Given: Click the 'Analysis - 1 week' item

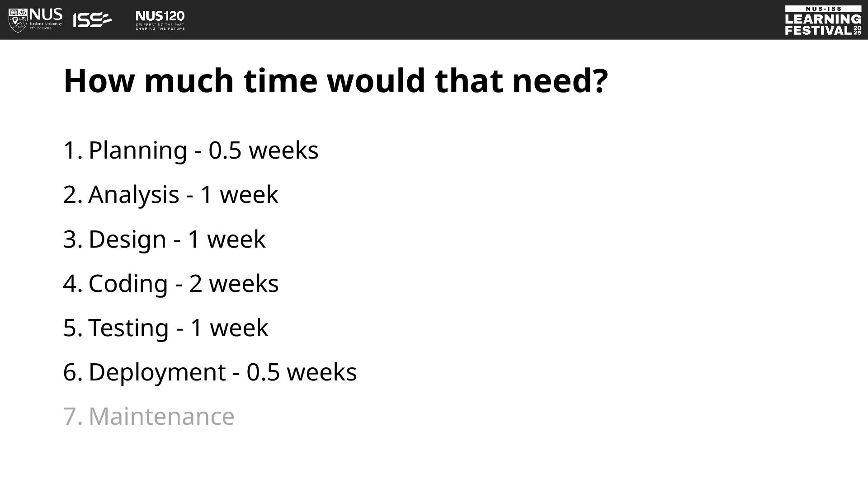Looking at the screenshot, I should pos(183,194).
